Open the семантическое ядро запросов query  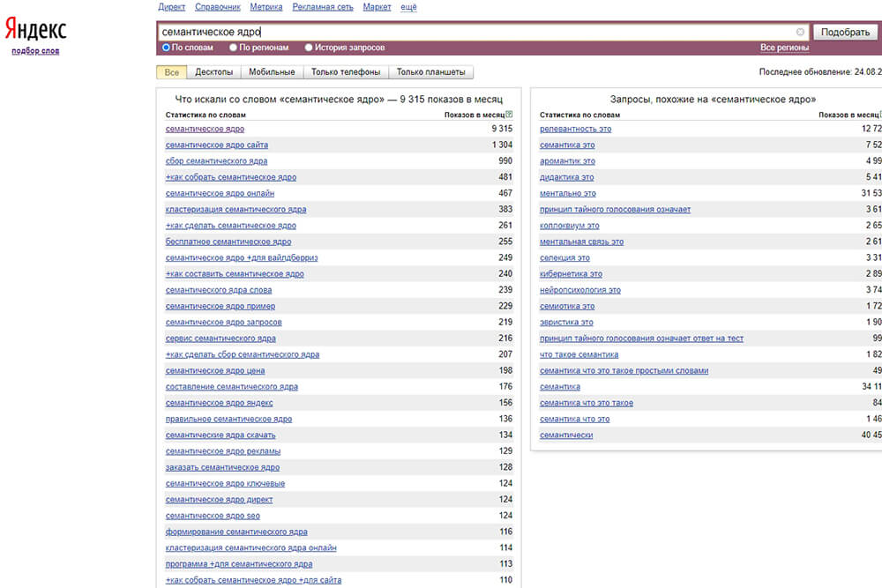click(223, 323)
